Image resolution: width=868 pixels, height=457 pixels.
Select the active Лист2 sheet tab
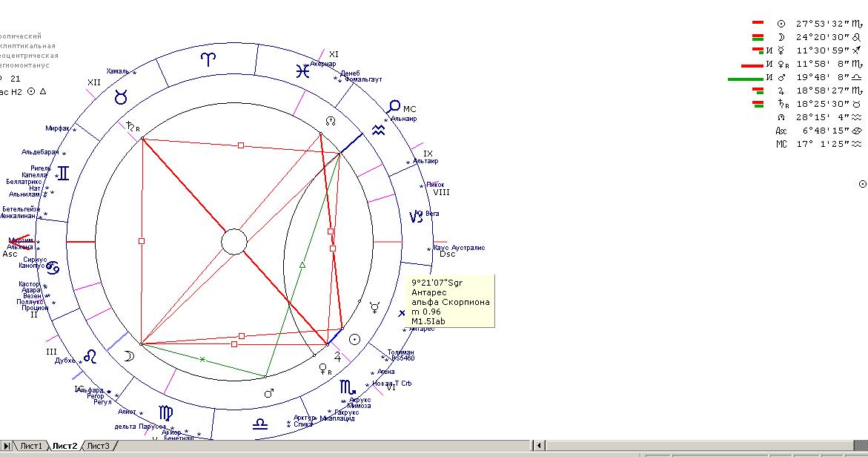(64, 446)
